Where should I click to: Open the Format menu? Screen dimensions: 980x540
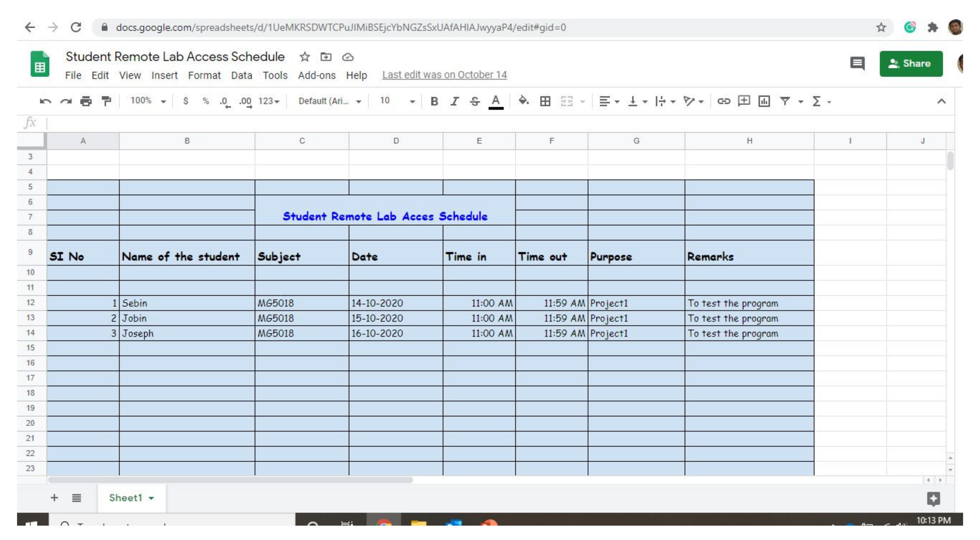tap(204, 75)
